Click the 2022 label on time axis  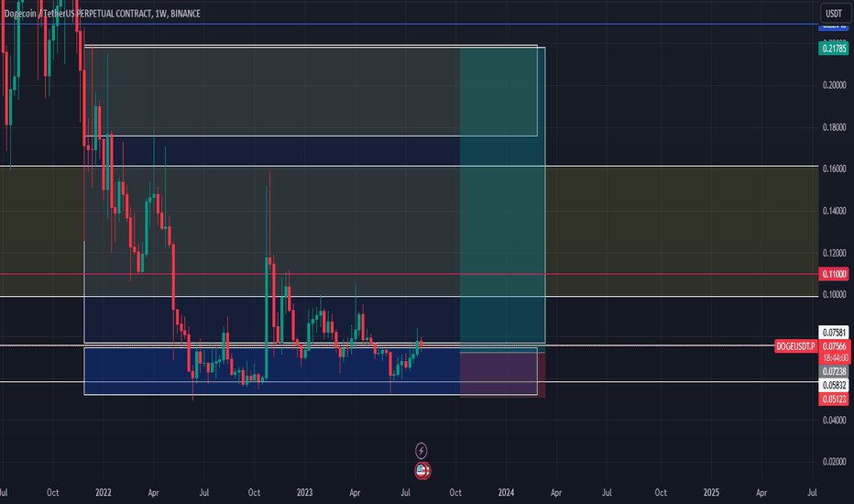click(103, 493)
